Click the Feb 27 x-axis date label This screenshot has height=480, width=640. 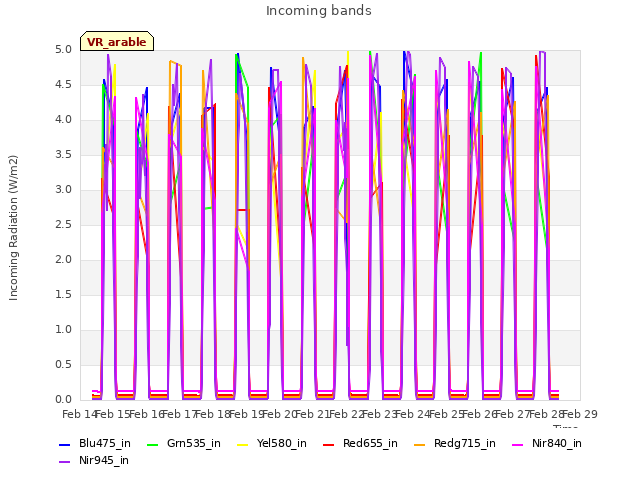pos(513,415)
